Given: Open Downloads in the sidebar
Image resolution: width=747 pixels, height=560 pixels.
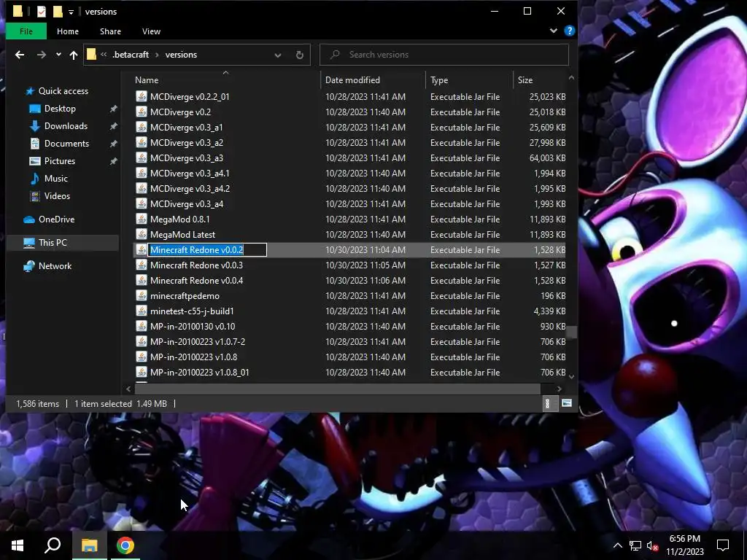Looking at the screenshot, I should pyautogui.click(x=66, y=126).
